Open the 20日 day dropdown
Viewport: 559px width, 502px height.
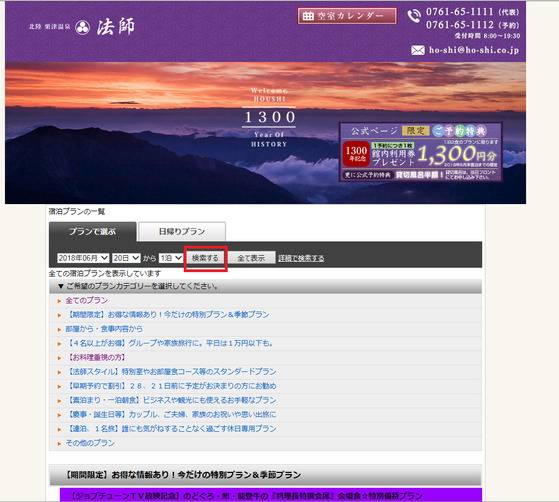click(x=126, y=258)
